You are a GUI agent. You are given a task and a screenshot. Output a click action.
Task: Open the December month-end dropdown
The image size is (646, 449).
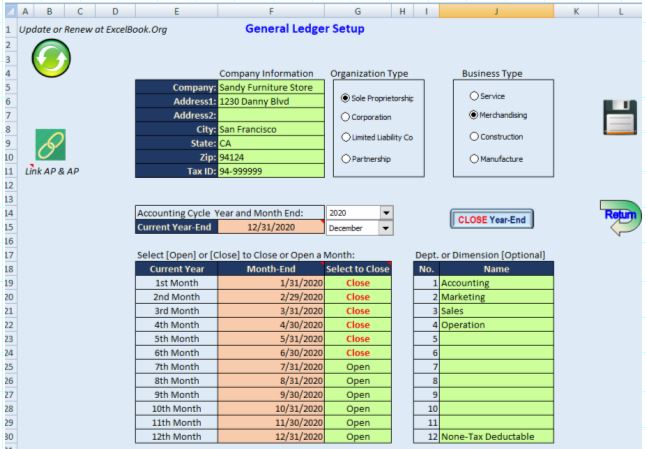[x=385, y=228]
